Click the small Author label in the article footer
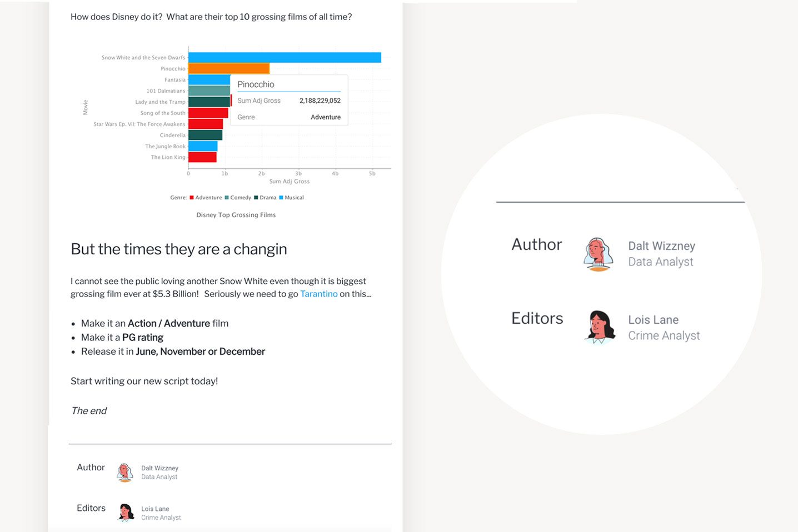The height and width of the screenshot is (532, 798). tap(91, 468)
